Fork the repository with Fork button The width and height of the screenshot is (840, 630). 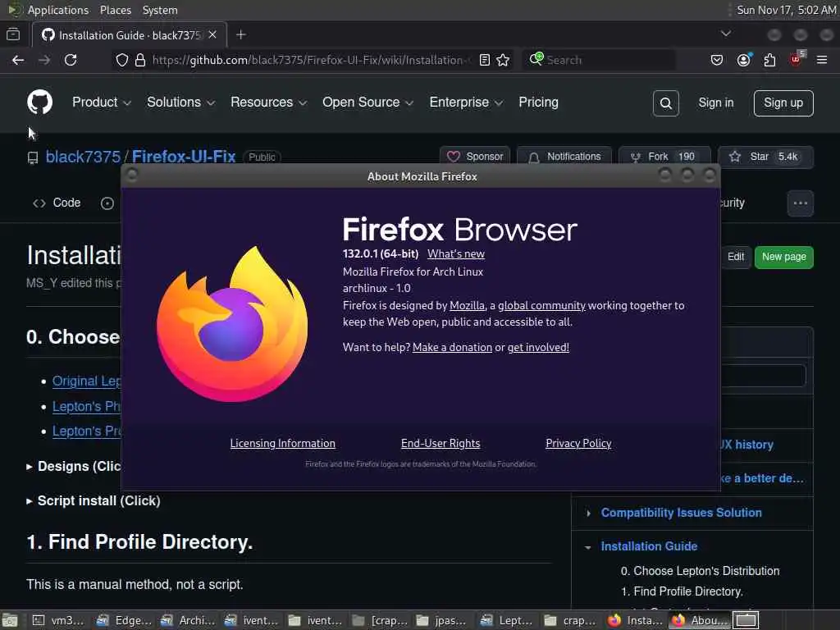pyautogui.click(x=664, y=157)
